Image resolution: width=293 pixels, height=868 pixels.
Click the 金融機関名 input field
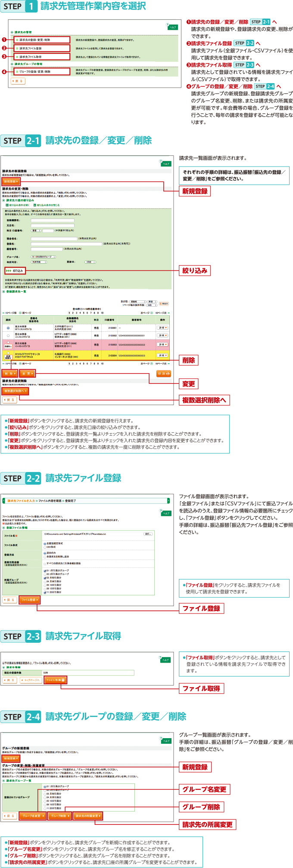pos(53,220)
